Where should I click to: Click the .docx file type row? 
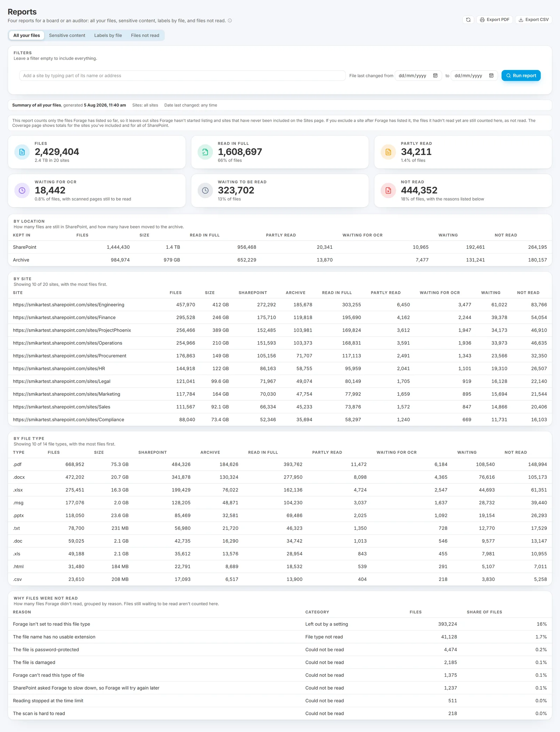click(280, 477)
